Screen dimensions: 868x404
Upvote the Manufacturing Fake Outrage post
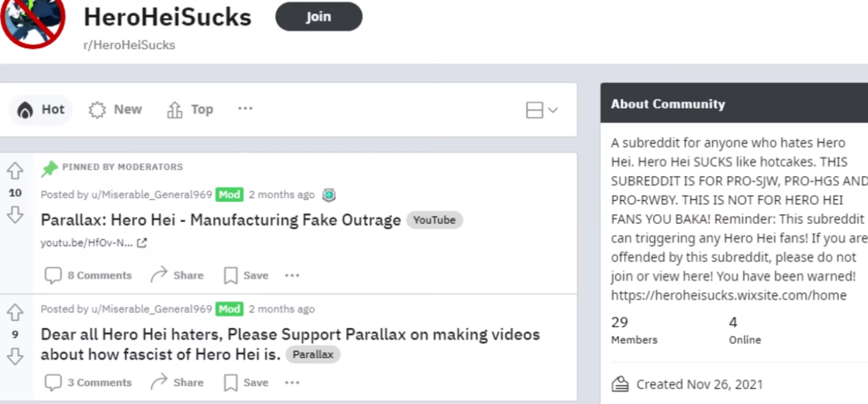click(x=15, y=172)
